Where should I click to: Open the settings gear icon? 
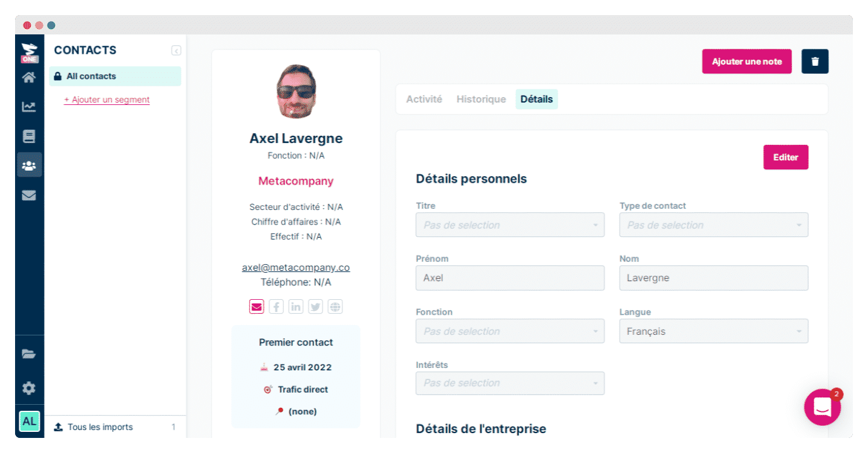pos(29,388)
